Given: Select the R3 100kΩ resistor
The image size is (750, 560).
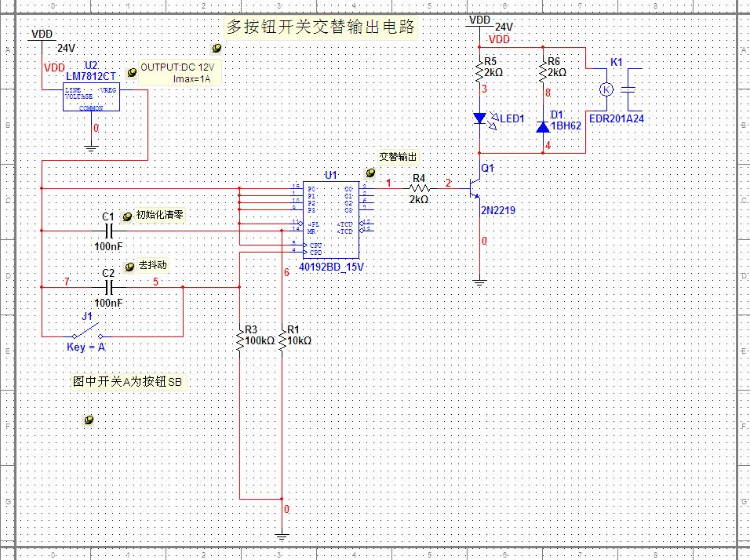Looking at the screenshot, I should pos(239,340).
